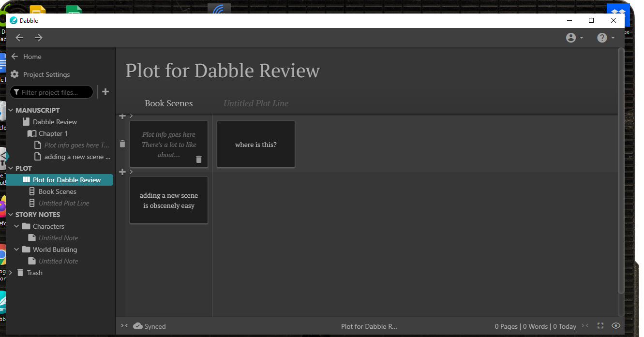Image resolution: width=644 pixels, height=337 pixels.
Task: Toggle full screen mode
Action: point(600,326)
